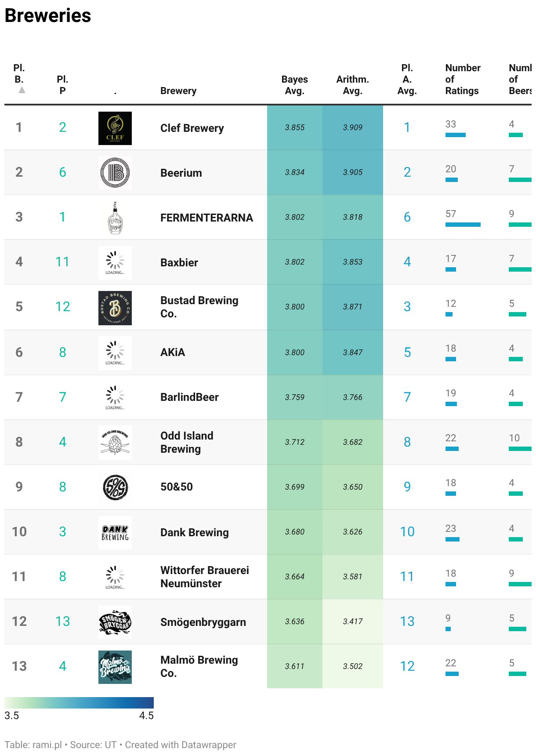
Task: Click the Pl. B. sort arrow
Action: point(22,90)
